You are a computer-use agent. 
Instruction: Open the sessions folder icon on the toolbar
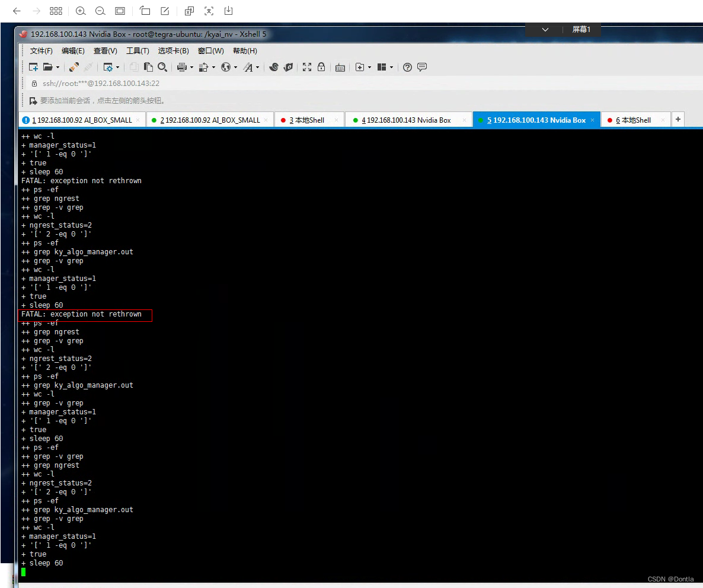point(49,67)
